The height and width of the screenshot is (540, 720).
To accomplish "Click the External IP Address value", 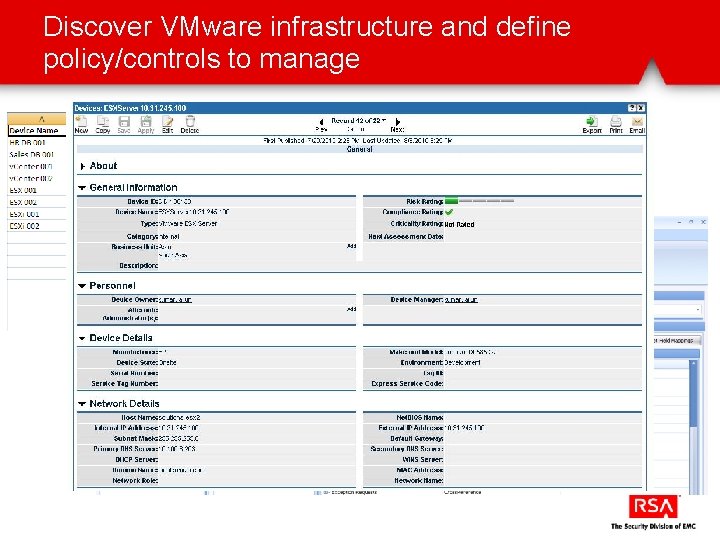I will point(464,428).
